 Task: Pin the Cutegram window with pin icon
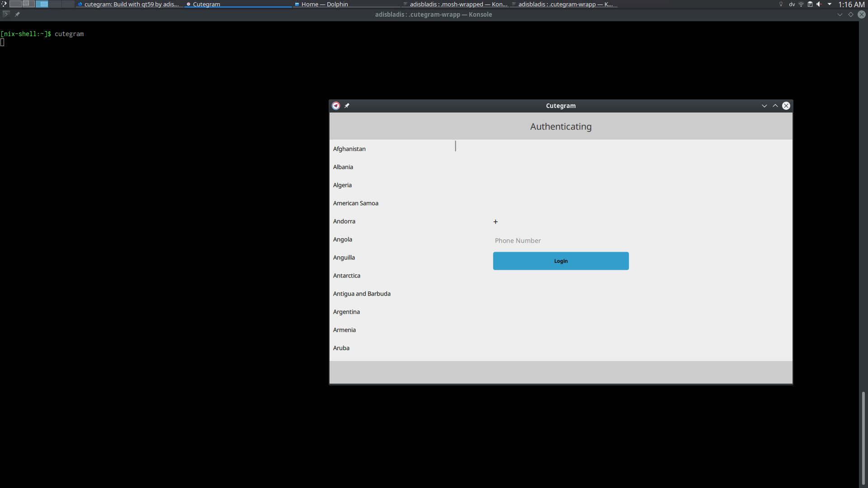pos(347,106)
